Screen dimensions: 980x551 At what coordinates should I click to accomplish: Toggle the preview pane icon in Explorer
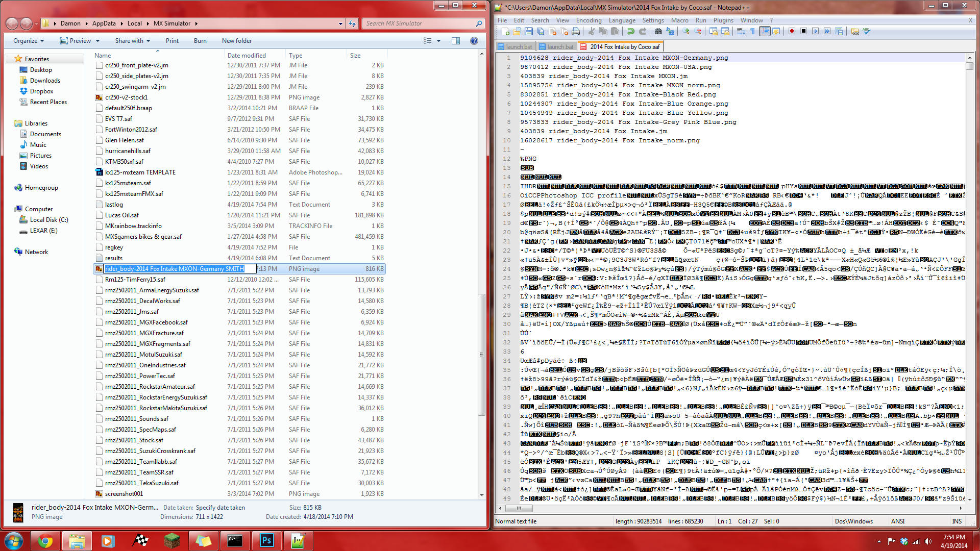tap(456, 41)
